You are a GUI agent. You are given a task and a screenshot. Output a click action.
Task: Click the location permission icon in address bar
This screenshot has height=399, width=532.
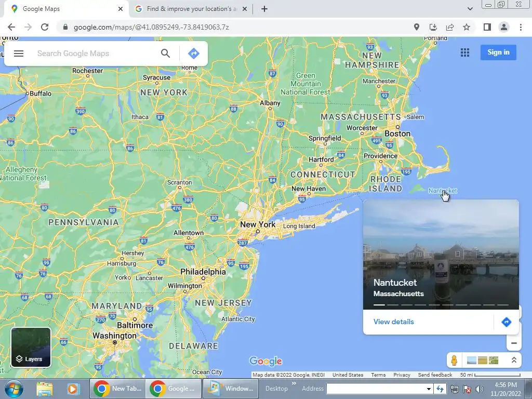click(416, 27)
